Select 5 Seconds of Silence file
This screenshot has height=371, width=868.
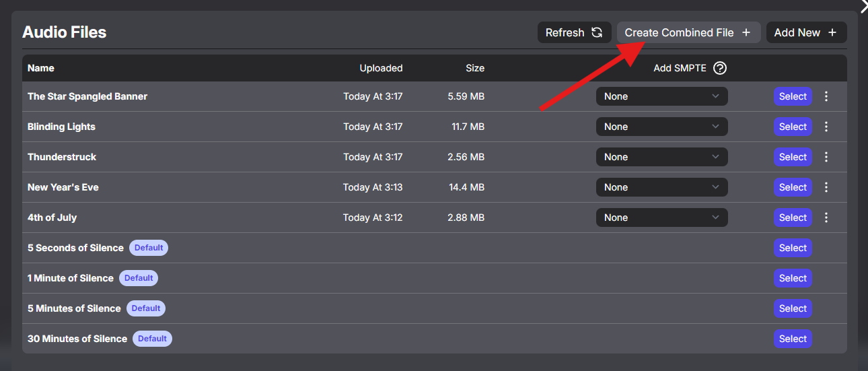(x=793, y=248)
